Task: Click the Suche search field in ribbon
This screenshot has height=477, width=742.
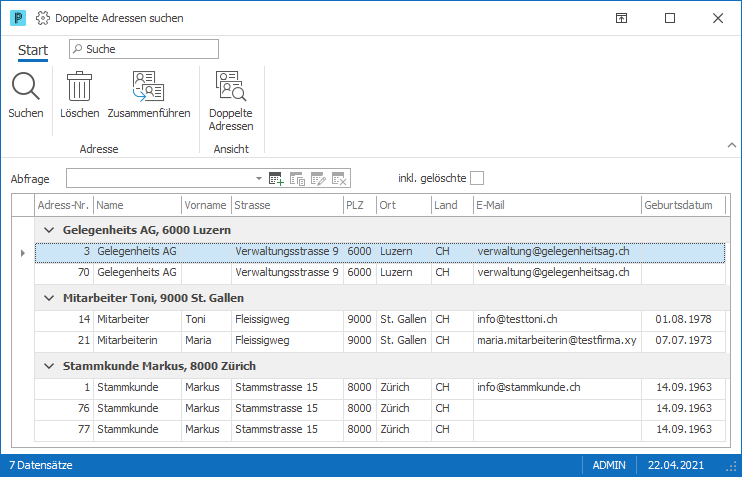Action: [144, 49]
